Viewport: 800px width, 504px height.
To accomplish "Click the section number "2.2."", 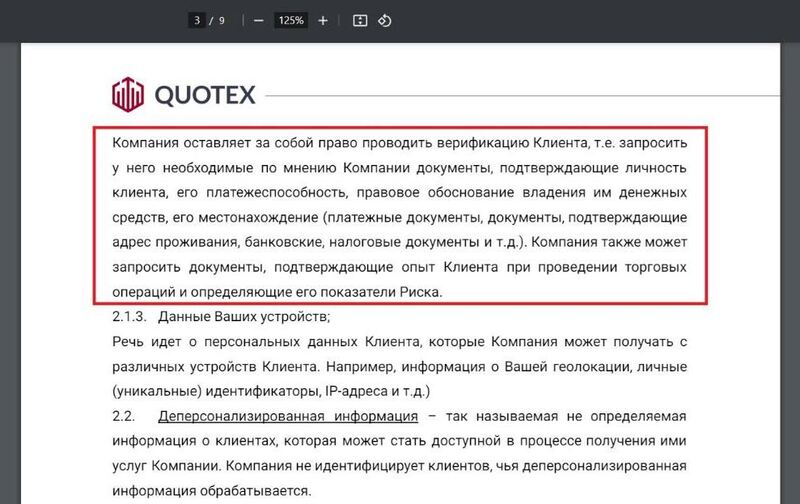I will [x=123, y=416].
